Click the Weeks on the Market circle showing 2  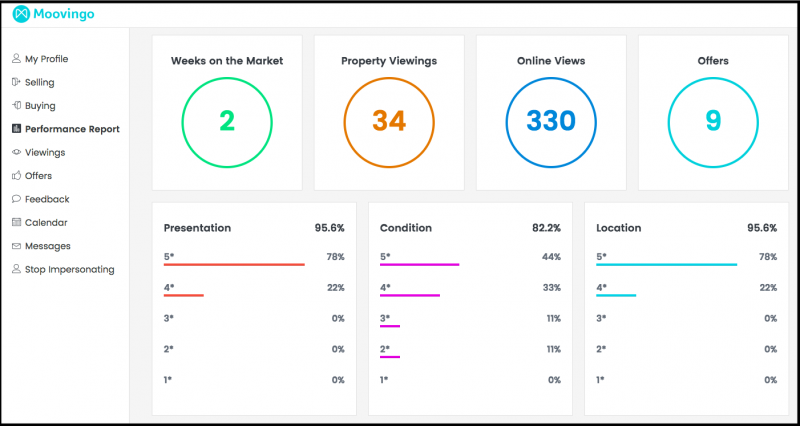(x=227, y=122)
